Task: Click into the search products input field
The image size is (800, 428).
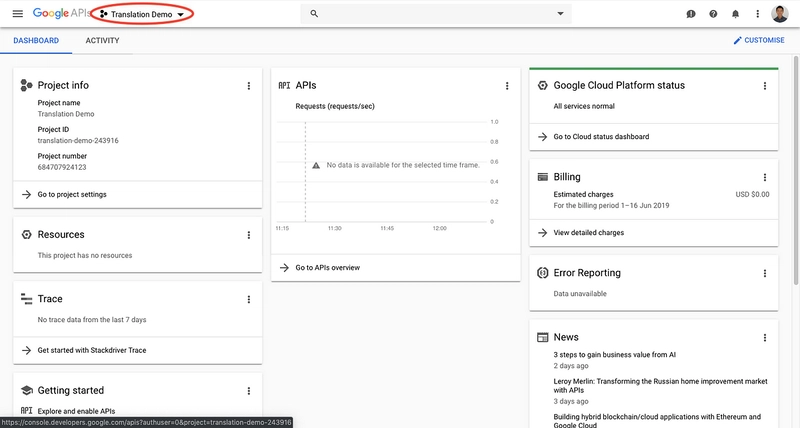Action: [x=430, y=14]
